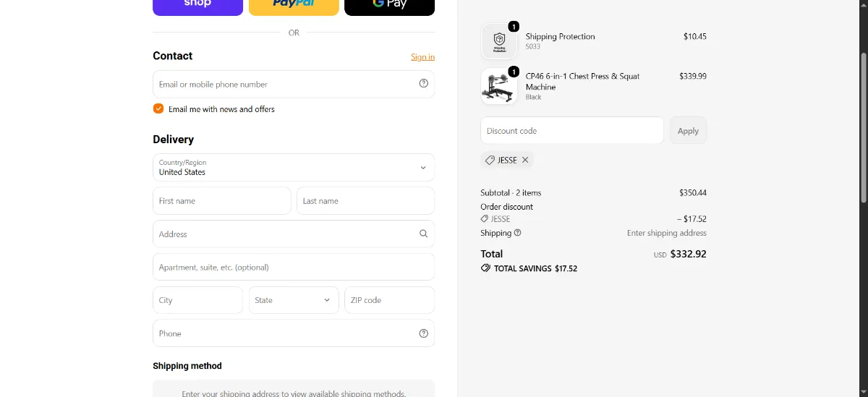Click the Subtotal · 2 items text

511,193
